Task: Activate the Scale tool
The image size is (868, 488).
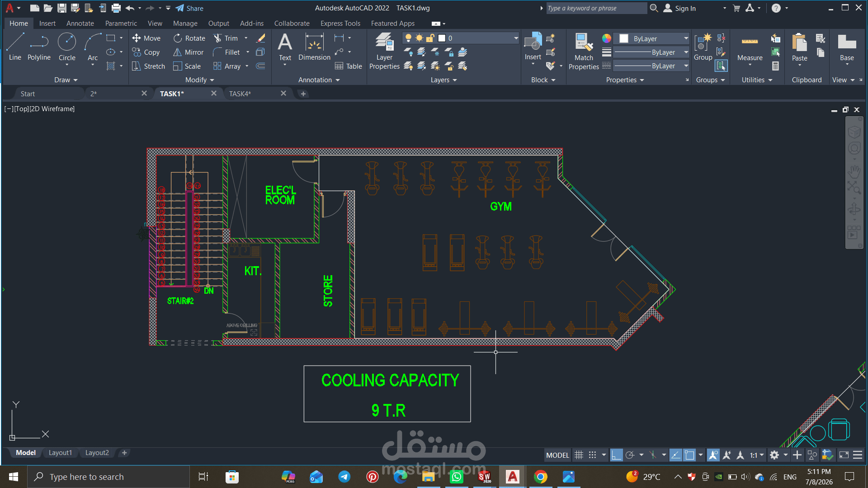Action: (187, 66)
